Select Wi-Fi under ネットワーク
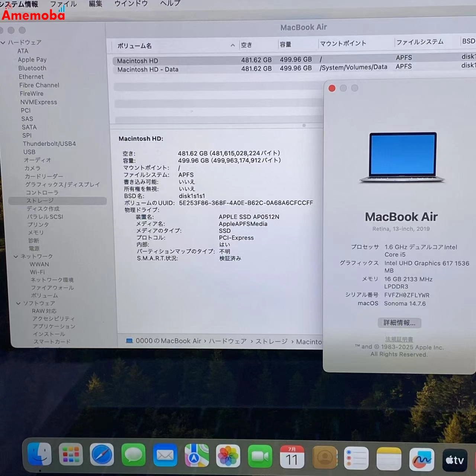The width and height of the screenshot is (476, 476). (x=37, y=272)
